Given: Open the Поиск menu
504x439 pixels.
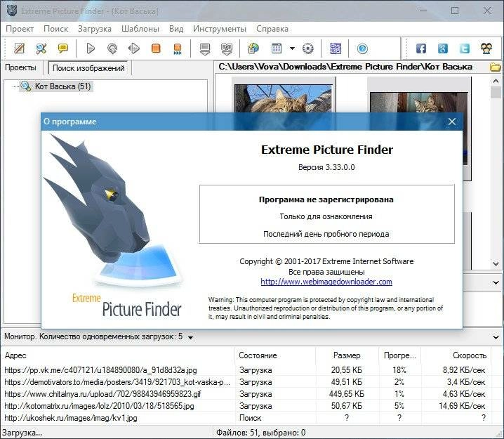Looking at the screenshot, I should [56, 29].
